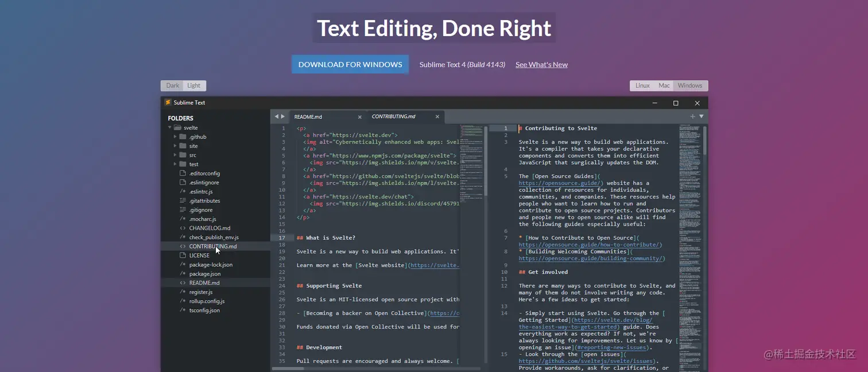Open the opensource.guide link in CONTRIBUTING.md

pos(560,183)
